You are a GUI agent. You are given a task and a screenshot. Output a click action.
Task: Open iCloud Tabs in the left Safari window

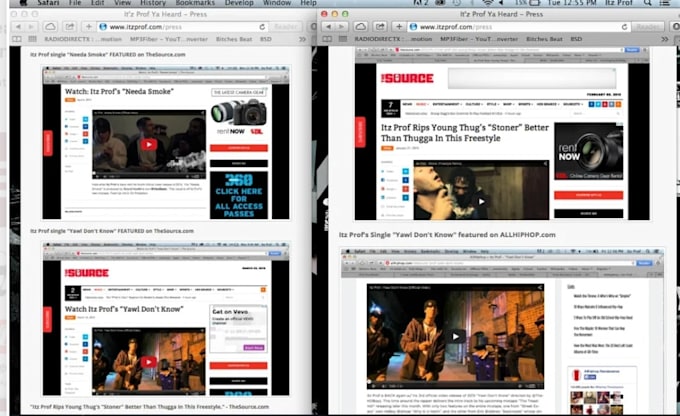click(50, 27)
